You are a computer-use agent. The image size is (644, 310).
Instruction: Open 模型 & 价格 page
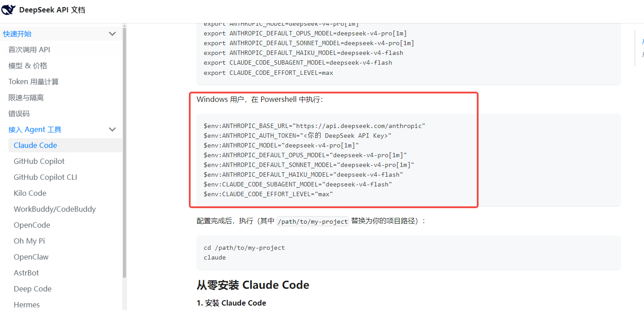(27, 66)
